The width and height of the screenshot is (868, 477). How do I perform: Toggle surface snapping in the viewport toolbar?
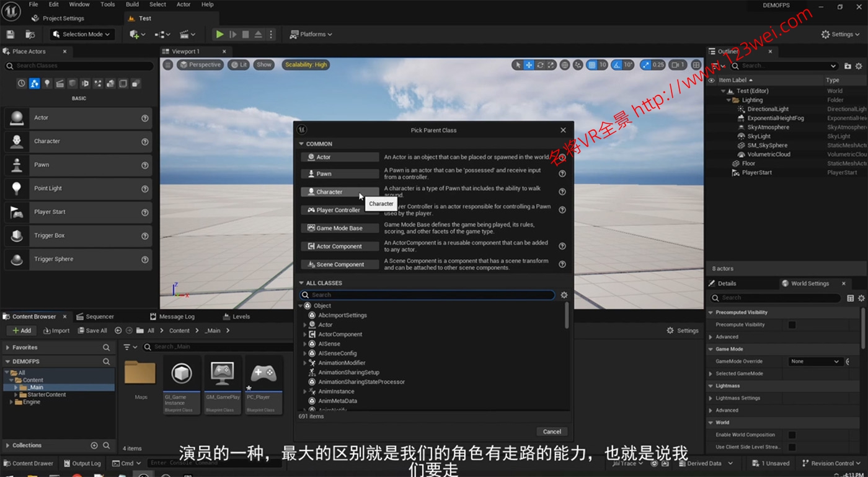[x=578, y=64]
